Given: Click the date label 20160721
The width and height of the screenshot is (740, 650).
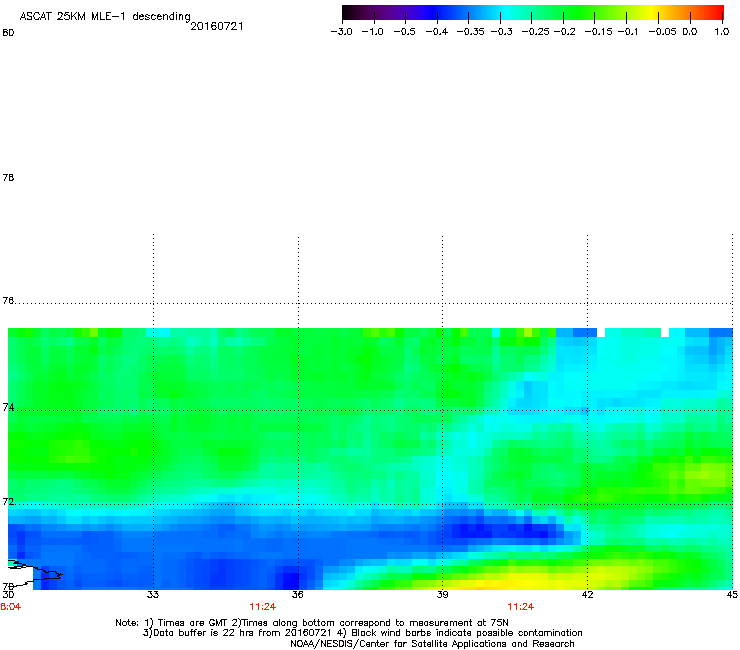Looking at the screenshot, I should [217, 26].
